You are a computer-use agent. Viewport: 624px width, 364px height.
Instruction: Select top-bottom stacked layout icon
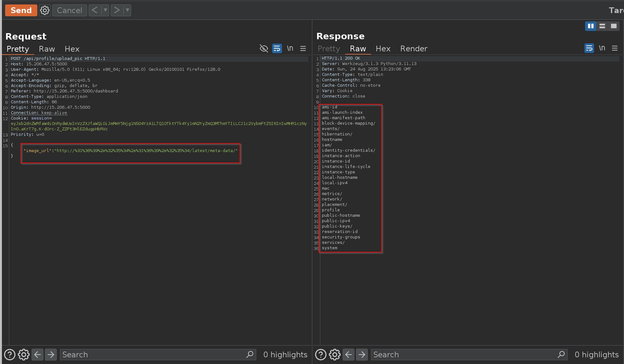pos(602,26)
